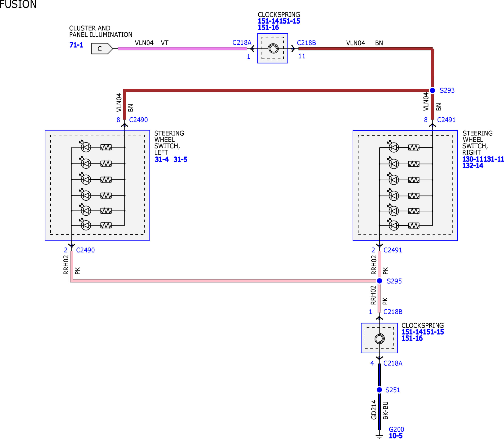
Task: Click the topmost LED symbol in left steering switch
Action: (85, 146)
